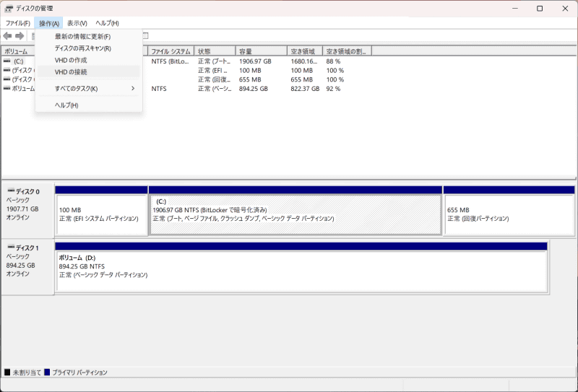Viewport: 578px width, 392px height.
Task: Click the 1680.16... free space cell
Action: pyautogui.click(x=303, y=61)
